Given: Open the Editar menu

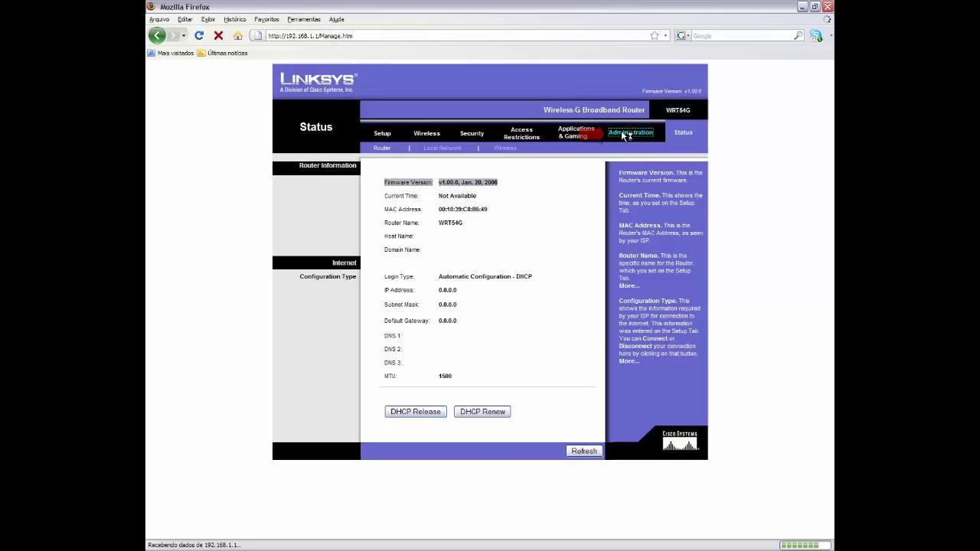Looking at the screenshot, I should [x=185, y=19].
